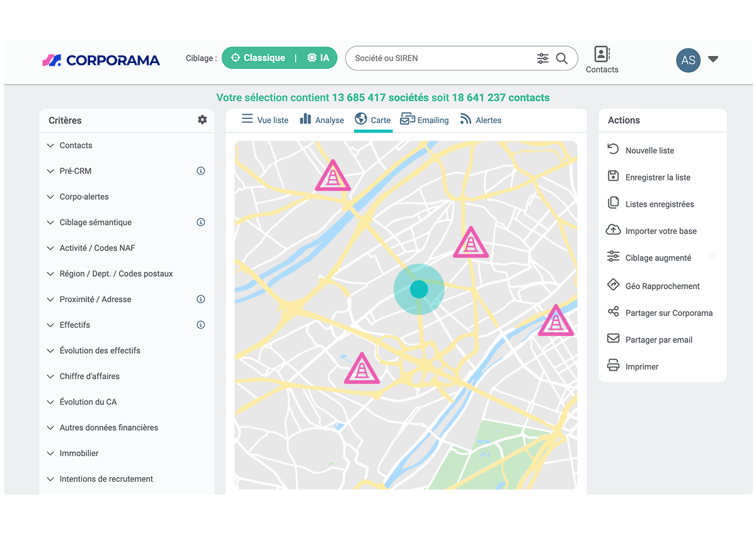Switch to the Emailing tab

pos(425,120)
